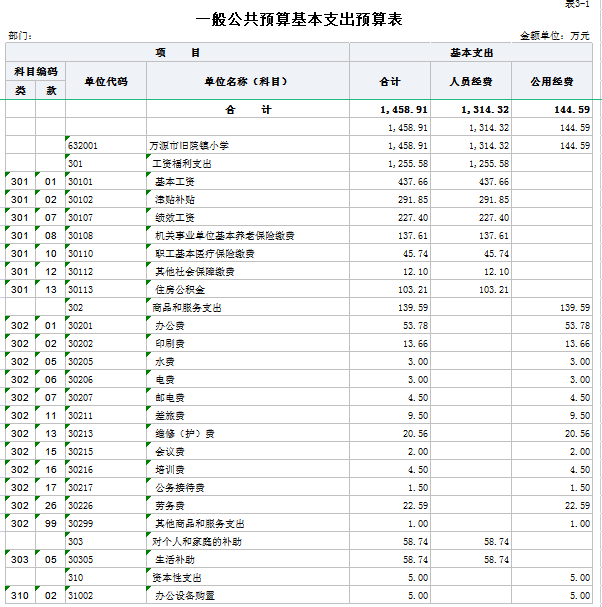Select the 其他商品和服务支出 cell
The image size is (602, 607).
tap(248, 523)
